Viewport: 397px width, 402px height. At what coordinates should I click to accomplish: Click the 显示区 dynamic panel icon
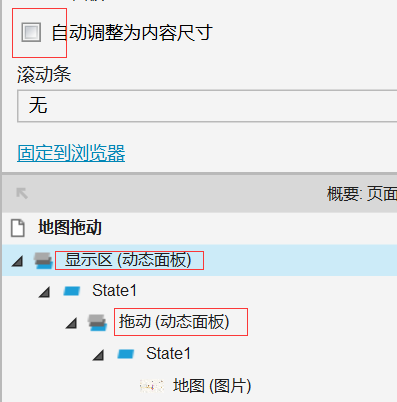click(43, 260)
